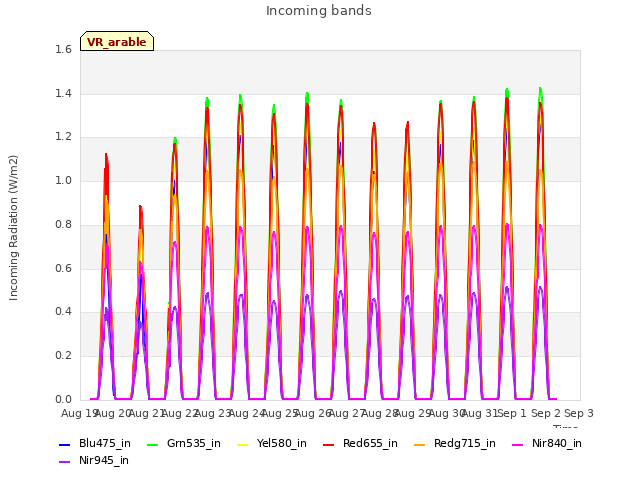Screen dimensions: 640x480
Task: Click the 0.8 y-axis tick label
Action: (64, 225)
